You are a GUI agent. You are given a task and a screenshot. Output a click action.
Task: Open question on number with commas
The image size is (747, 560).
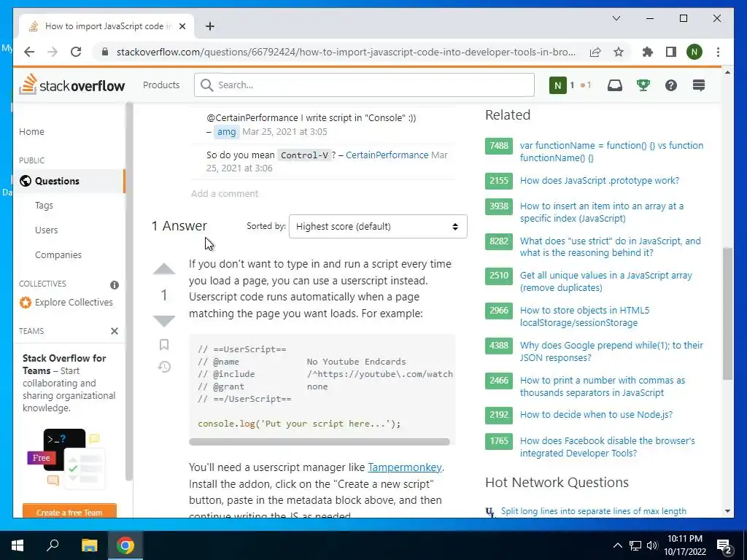[602, 386]
